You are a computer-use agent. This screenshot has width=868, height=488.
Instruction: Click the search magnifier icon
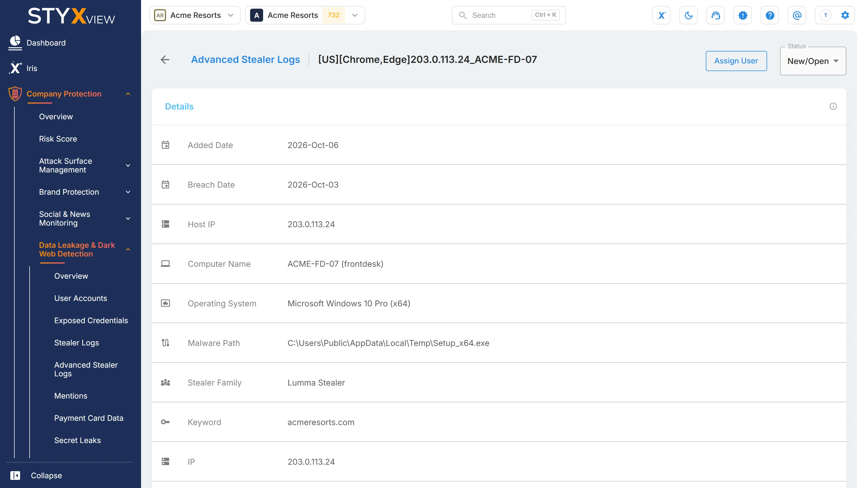pos(463,15)
